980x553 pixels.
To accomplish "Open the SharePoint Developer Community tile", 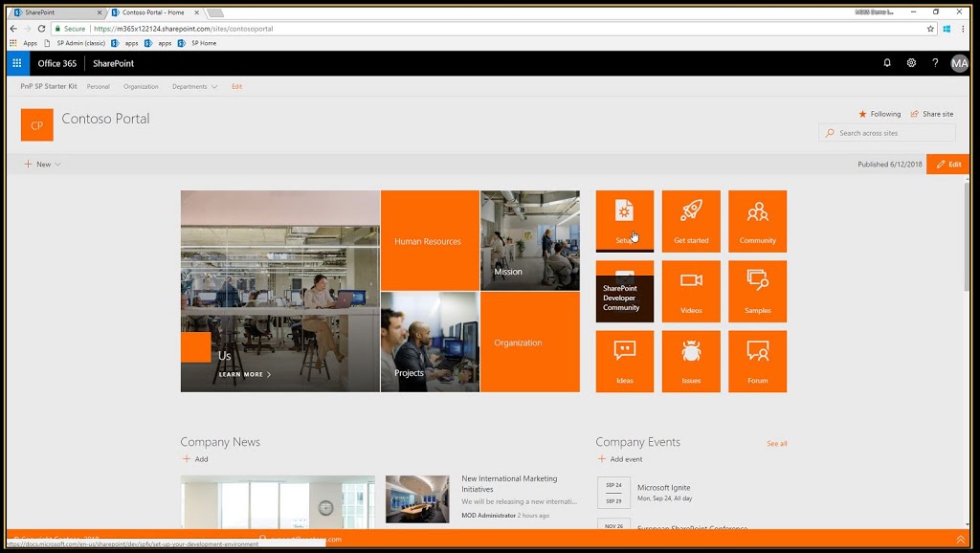I will coord(624,291).
